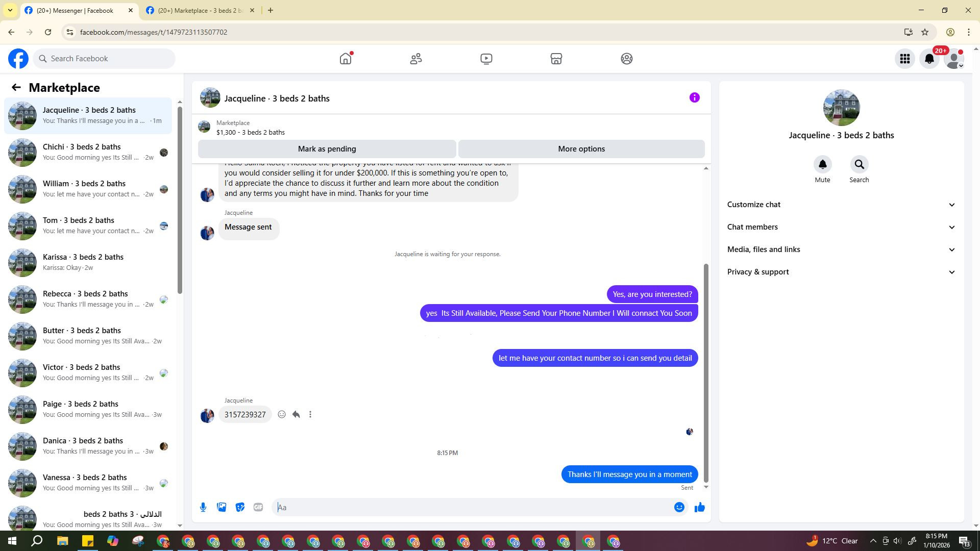Click the More options button
This screenshot has width=980, height=551.
[581, 149]
